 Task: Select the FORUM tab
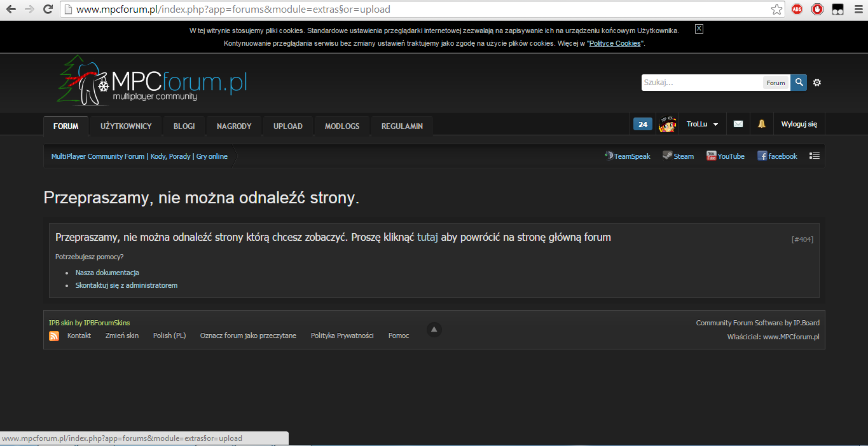click(66, 126)
